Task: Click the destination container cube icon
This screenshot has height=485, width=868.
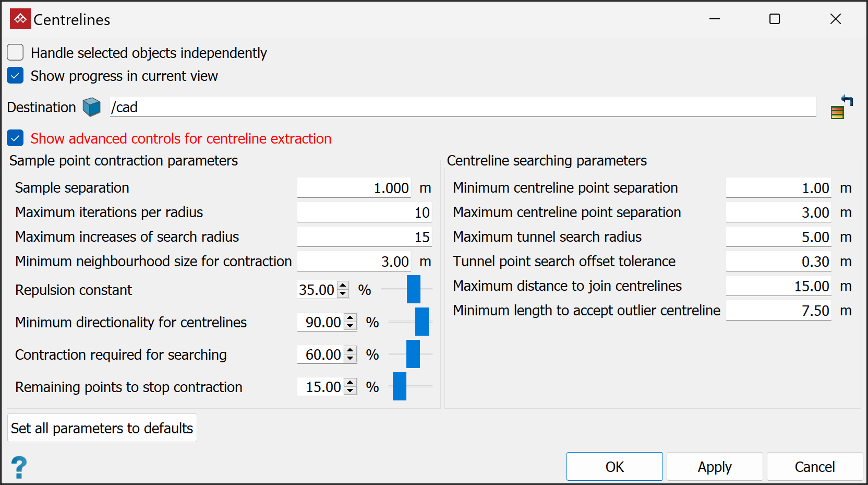Action: pyautogui.click(x=92, y=107)
